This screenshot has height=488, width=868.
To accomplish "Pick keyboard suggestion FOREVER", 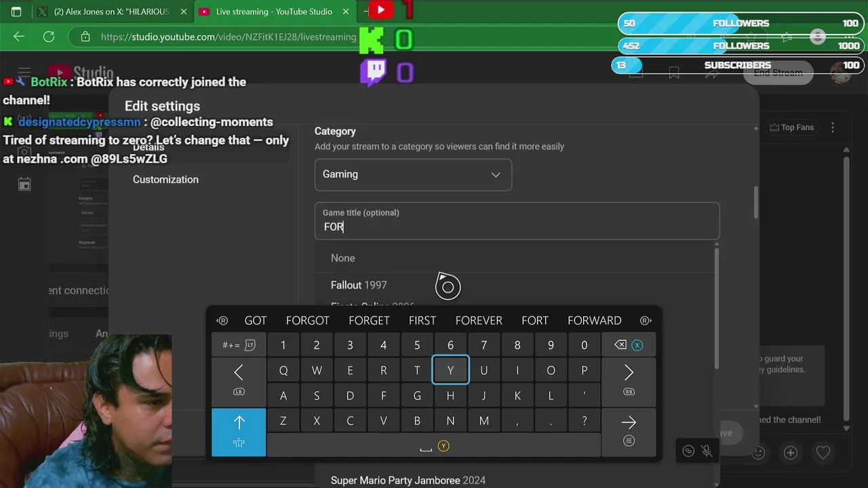I will point(479,321).
